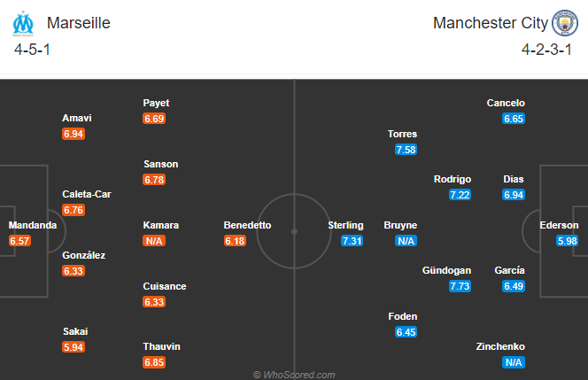The image size is (588, 380).
Task: Open the Marseille team name link
Action: click(79, 23)
